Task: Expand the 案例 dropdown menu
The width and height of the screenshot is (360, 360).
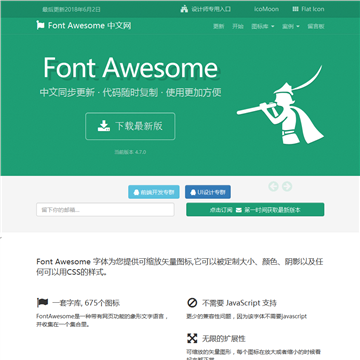Action: (x=291, y=26)
